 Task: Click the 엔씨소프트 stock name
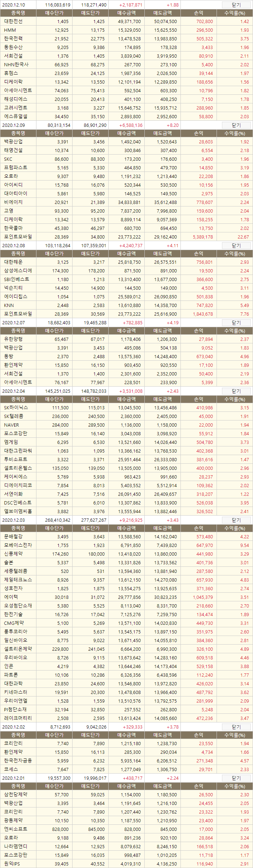pos(16,829)
